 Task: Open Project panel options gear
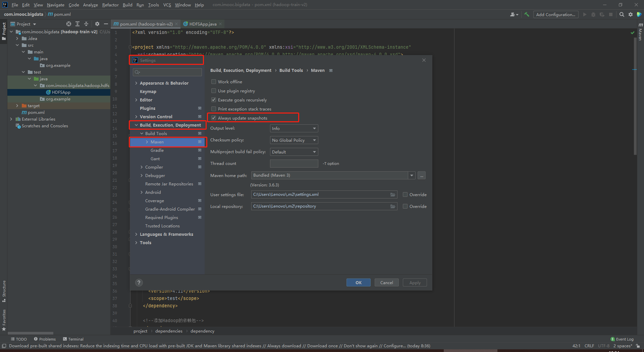click(x=97, y=24)
